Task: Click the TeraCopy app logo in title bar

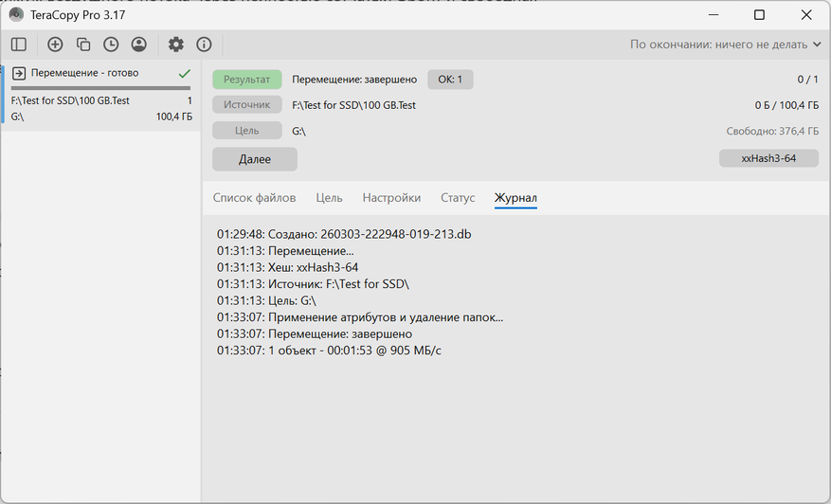Action: pos(16,14)
